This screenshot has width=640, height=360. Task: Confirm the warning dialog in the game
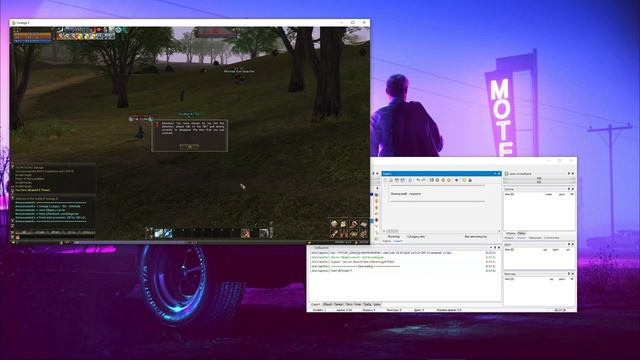[x=189, y=146]
